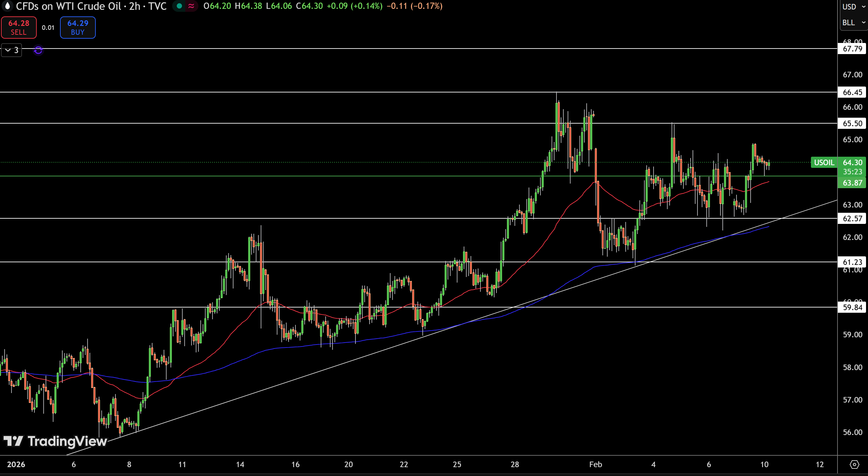Click the 28 date label on time axis
The image size is (868, 476).
515,465
